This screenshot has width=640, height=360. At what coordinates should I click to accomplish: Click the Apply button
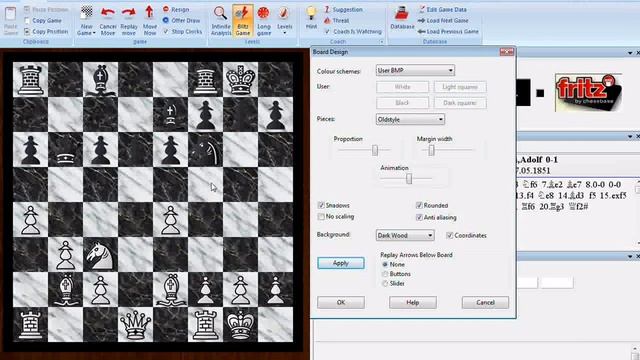coord(341,263)
